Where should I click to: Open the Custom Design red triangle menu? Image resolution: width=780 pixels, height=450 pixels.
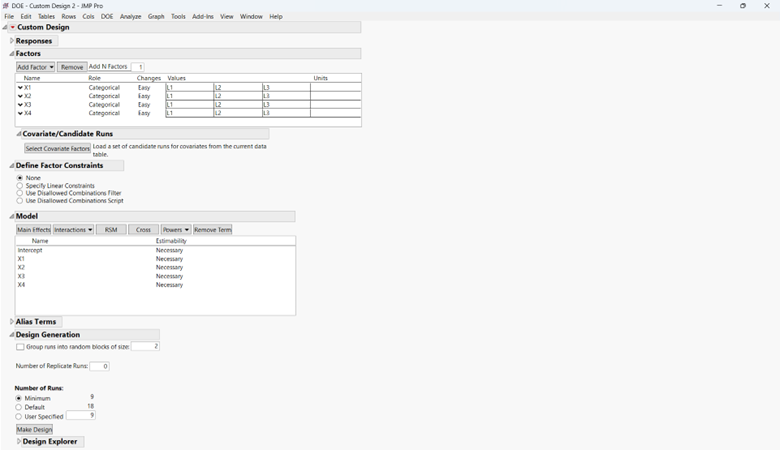[12, 27]
